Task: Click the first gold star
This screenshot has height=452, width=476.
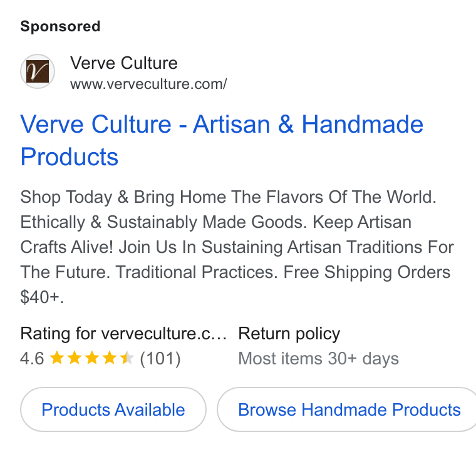Action: coord(56,358)
